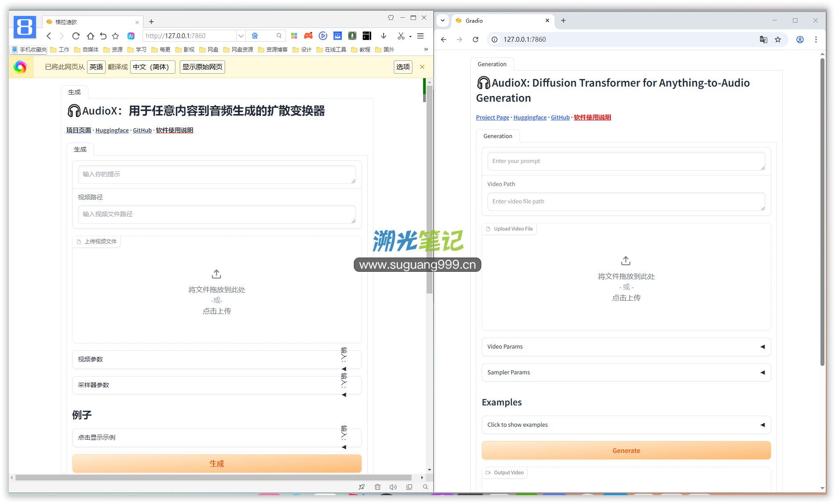Choose target language 中文（简体）in translate bar

point(152,67)
